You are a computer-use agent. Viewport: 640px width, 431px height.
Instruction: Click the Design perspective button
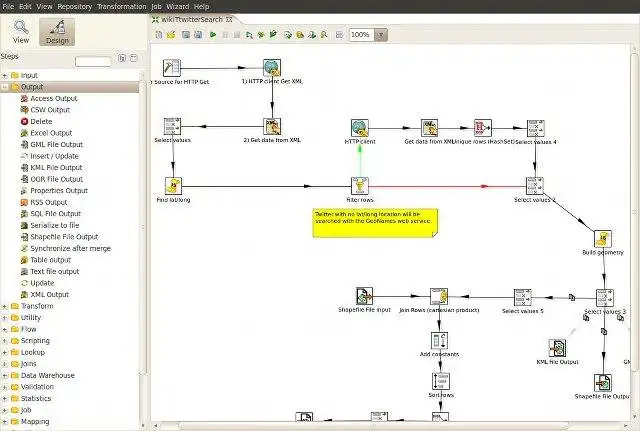pyautogui.click(x=57, y=31)
